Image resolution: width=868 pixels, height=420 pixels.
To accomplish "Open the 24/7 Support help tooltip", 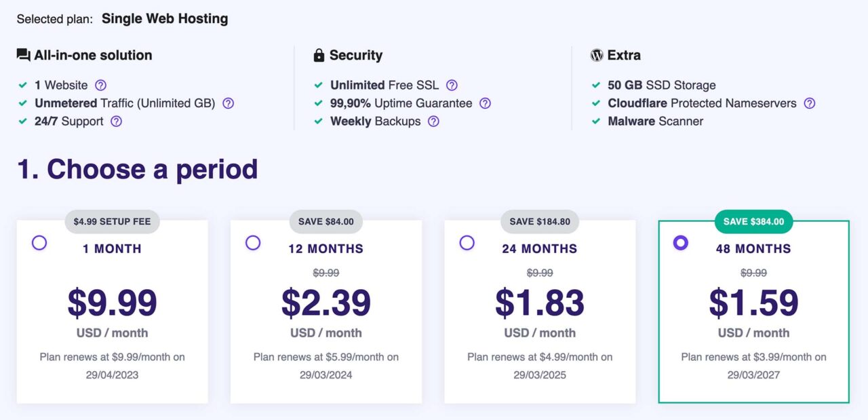I will click(115, 122).
